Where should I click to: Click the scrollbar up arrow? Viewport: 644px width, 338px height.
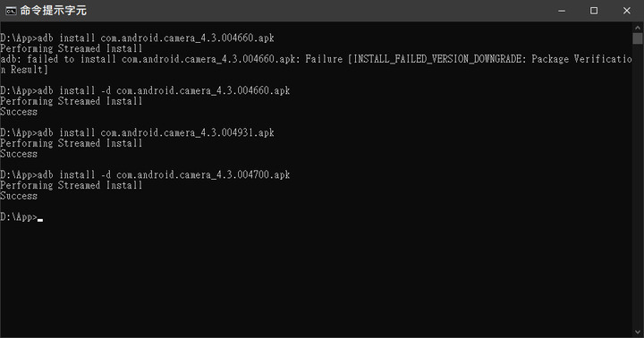638,28
